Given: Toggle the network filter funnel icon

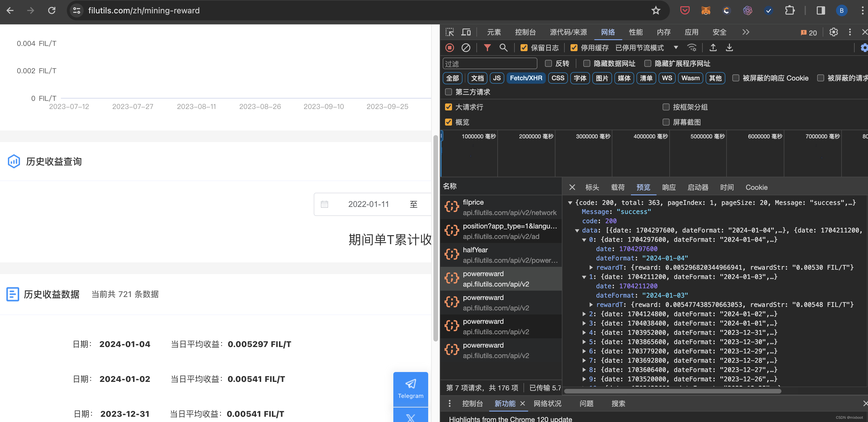Looking at the screenshot, I should (487, 48).
